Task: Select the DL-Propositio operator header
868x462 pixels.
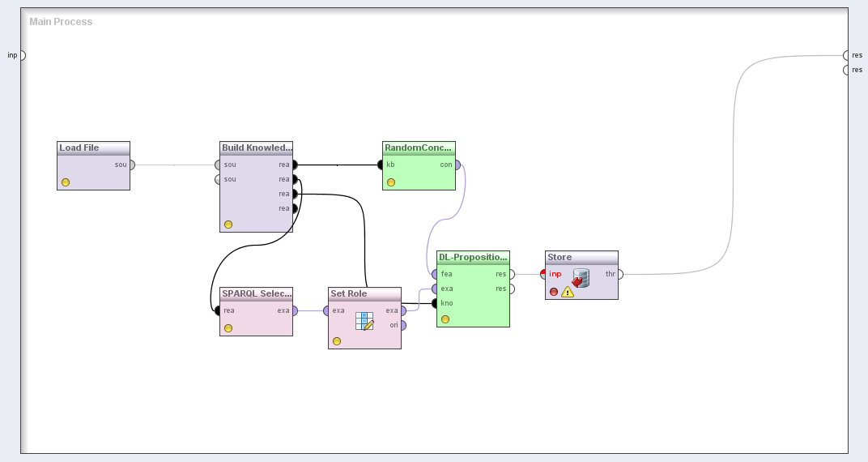Action: tap(473, 258)
